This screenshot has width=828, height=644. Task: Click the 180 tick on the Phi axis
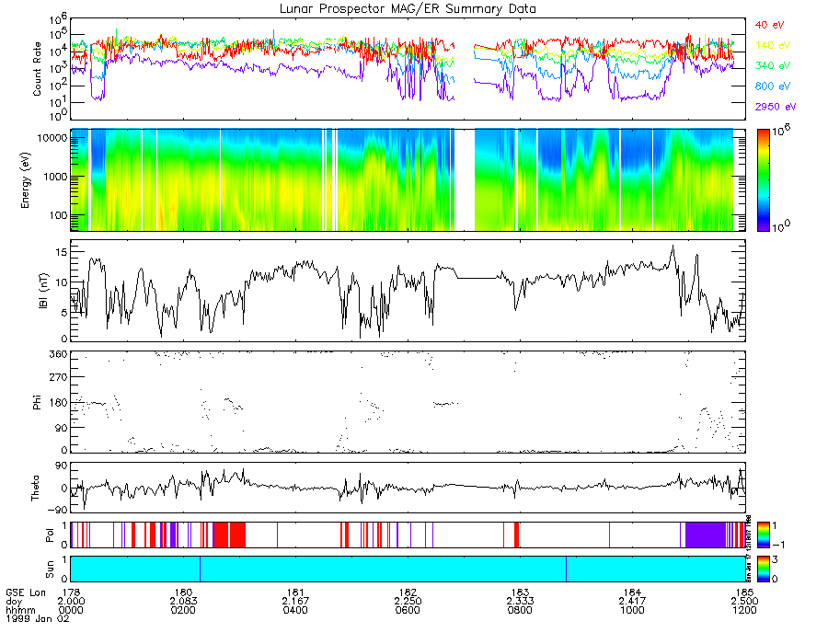pyautogui.click(x=58, y=403)
